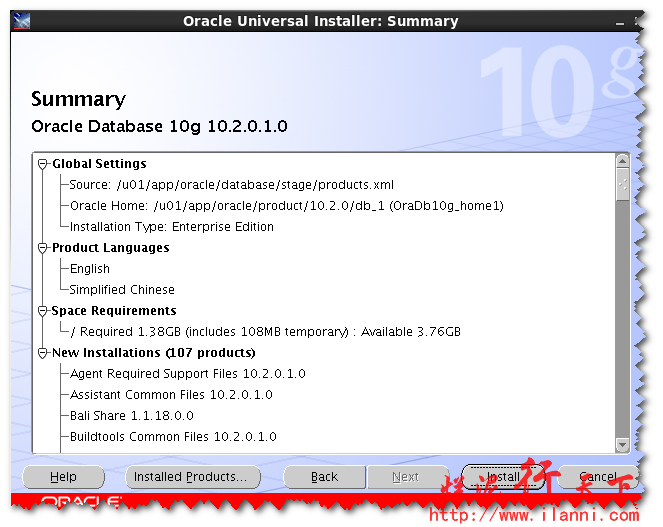
Task: Select the Simplified Chinese item
Action: (x=122, y=290)
